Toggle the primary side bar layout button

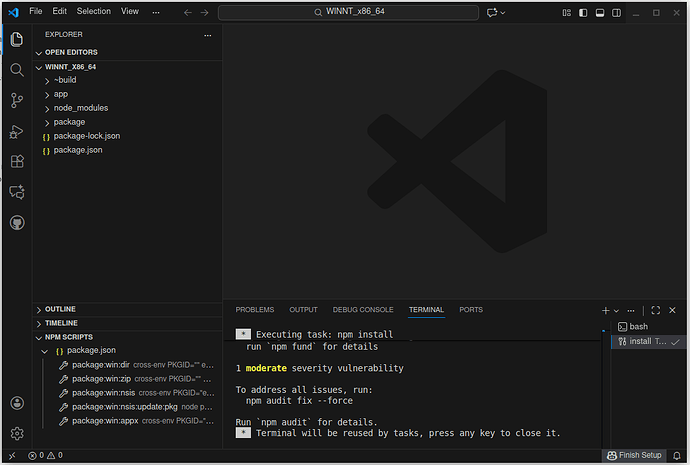583,12
